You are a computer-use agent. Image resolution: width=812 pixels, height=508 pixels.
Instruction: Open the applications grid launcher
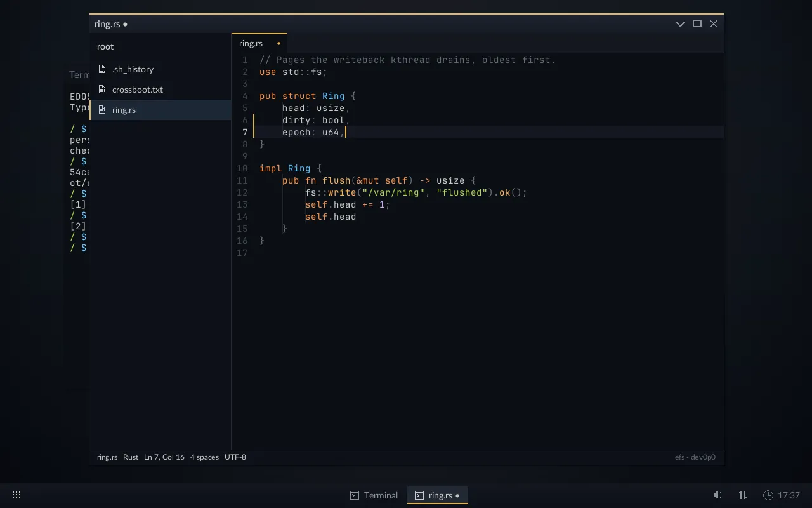point(17,495)
